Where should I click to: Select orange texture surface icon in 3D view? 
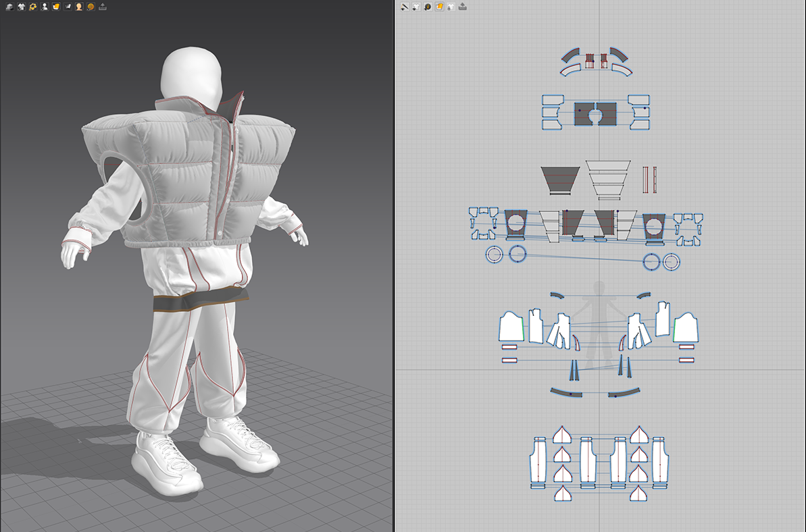coord(56,7)
